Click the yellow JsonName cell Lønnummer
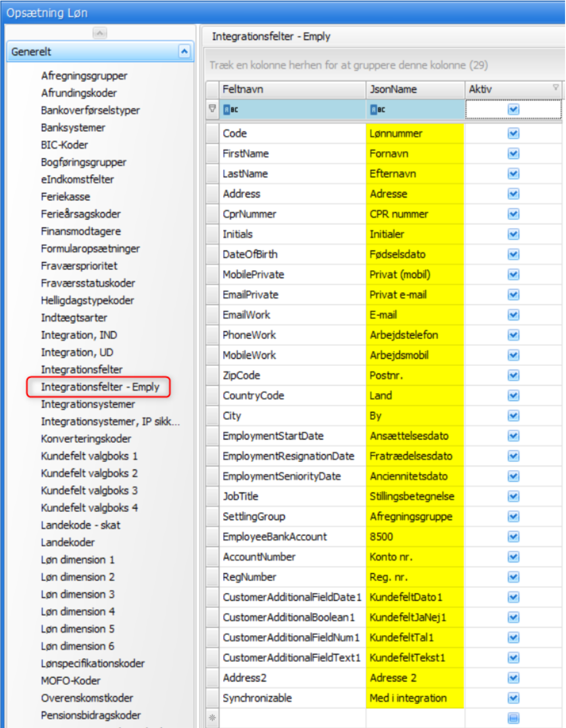566x728 pixels. pos(415,134)
